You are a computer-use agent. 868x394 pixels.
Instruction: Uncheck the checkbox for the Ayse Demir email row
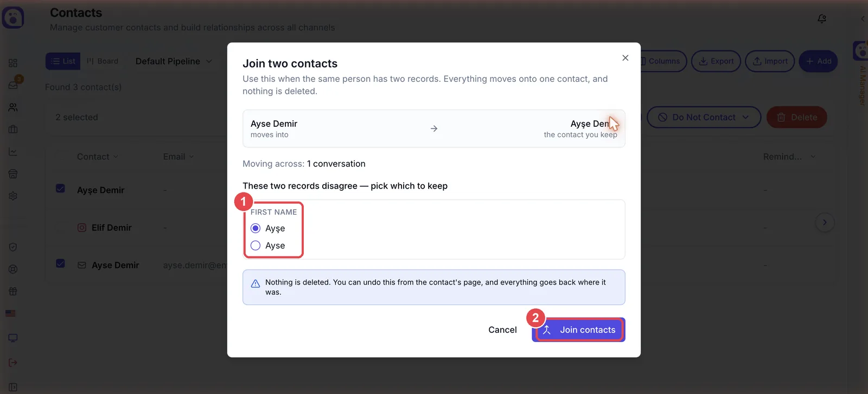click(60, 263)
